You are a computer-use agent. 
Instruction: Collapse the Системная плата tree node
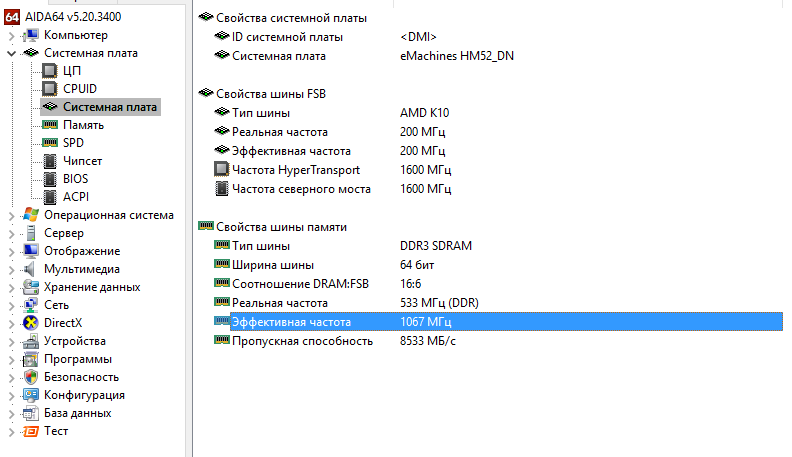pyautogui.click(x=11, y=53)
